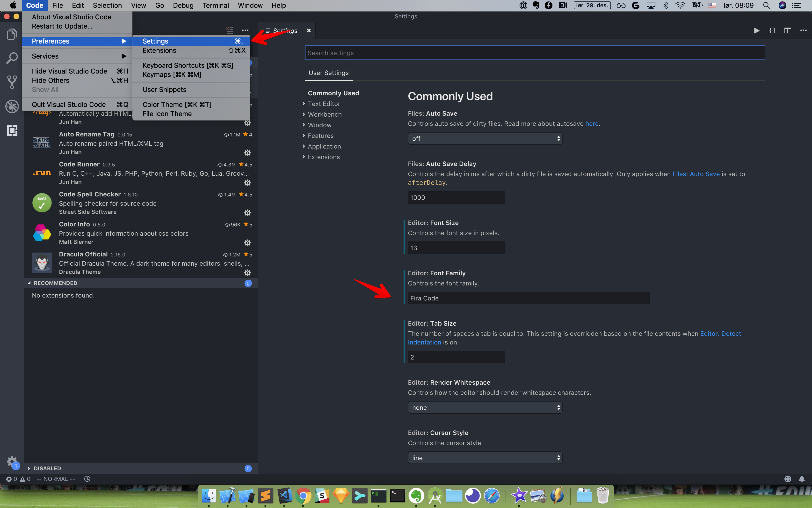Open Wi-Fi status in macOS menu bar
Viewport: 812px width, 508px height.
tap(680, 5)
